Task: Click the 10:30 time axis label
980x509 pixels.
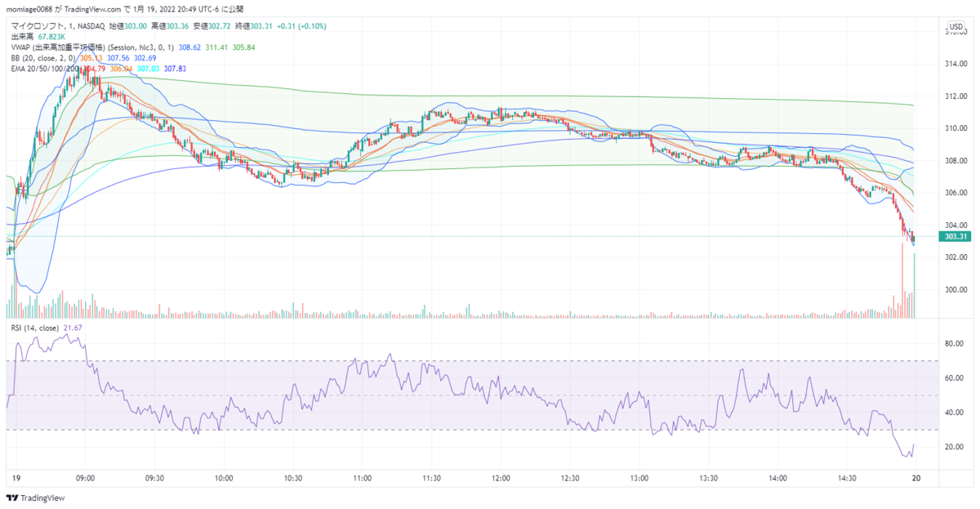Action: pyautogui.click(x=293, y=479)
